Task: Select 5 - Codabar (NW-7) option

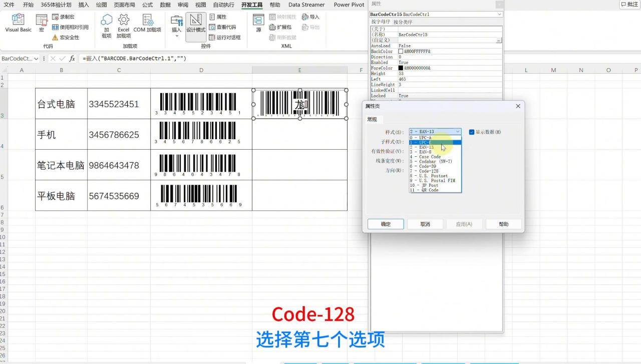Action: (435, 162)
